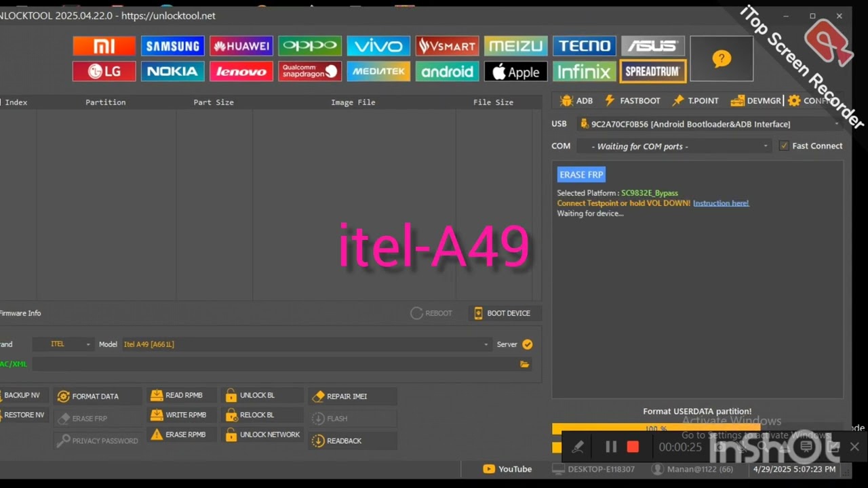Image resolution: width=868 pixels, height=488 pixels.
Task: Select the Android platform tile
Action: 447,71
